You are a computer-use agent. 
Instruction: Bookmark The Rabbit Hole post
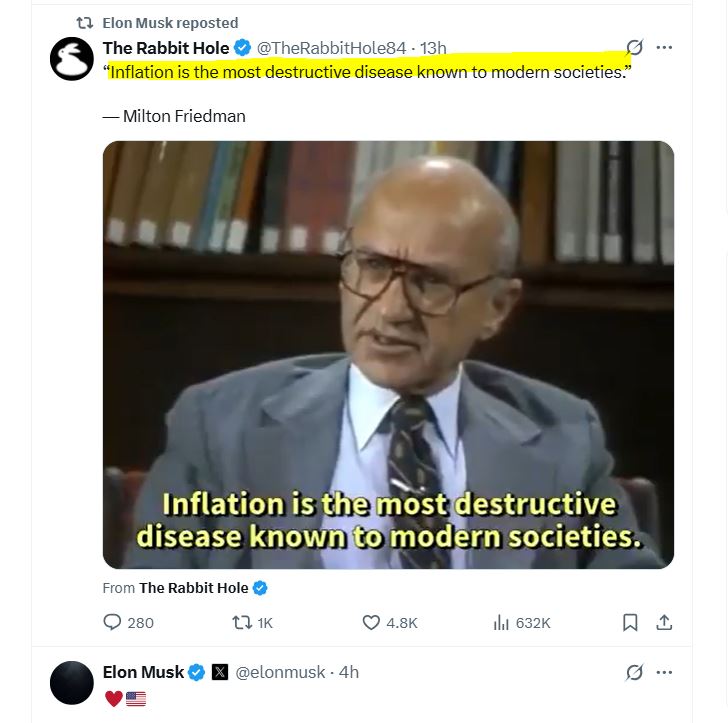630,622
